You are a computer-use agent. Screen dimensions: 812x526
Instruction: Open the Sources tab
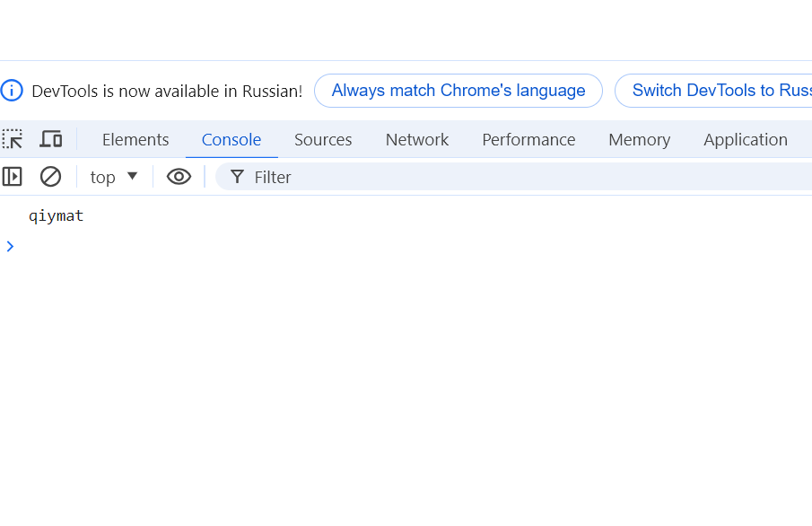point(323,140)
